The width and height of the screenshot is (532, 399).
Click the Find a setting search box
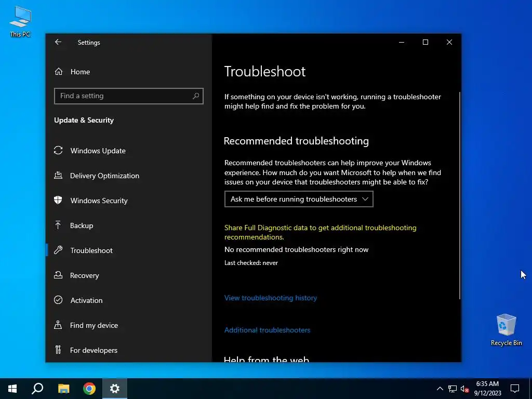point(129,96)
